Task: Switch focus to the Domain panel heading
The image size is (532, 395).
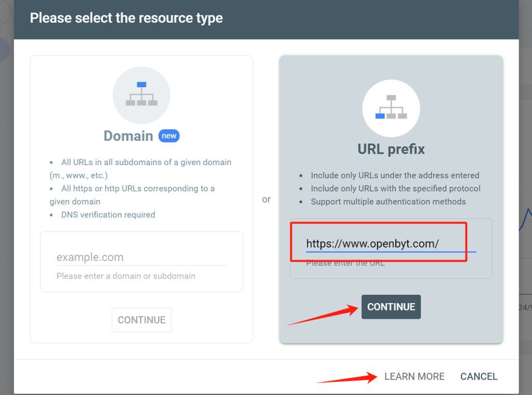Action: pos(128,135)
